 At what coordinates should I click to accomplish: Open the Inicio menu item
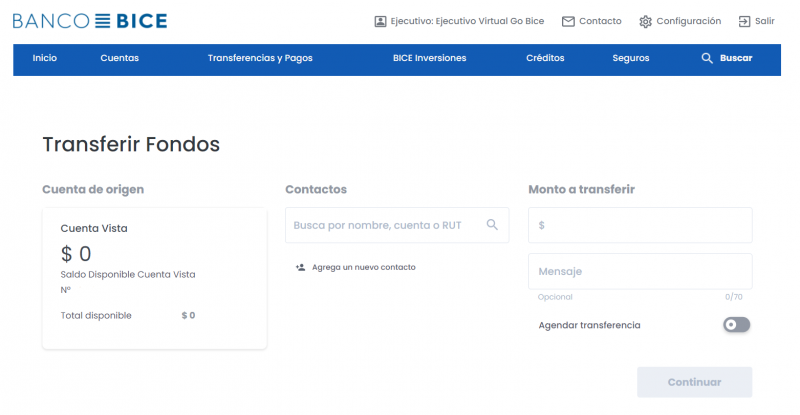click(x=45, y=58)
